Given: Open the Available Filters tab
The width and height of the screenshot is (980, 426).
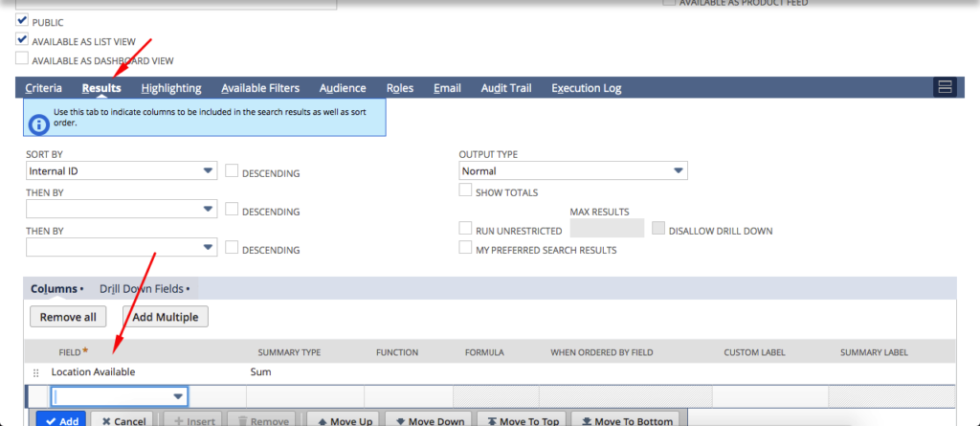Looking at the screenshot, I should click(260, 88).
